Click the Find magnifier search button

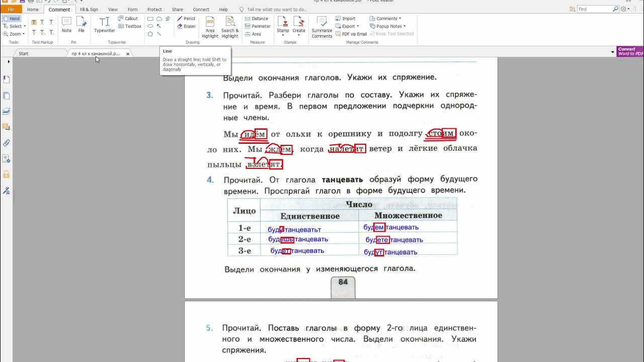(x=616, y=9)
